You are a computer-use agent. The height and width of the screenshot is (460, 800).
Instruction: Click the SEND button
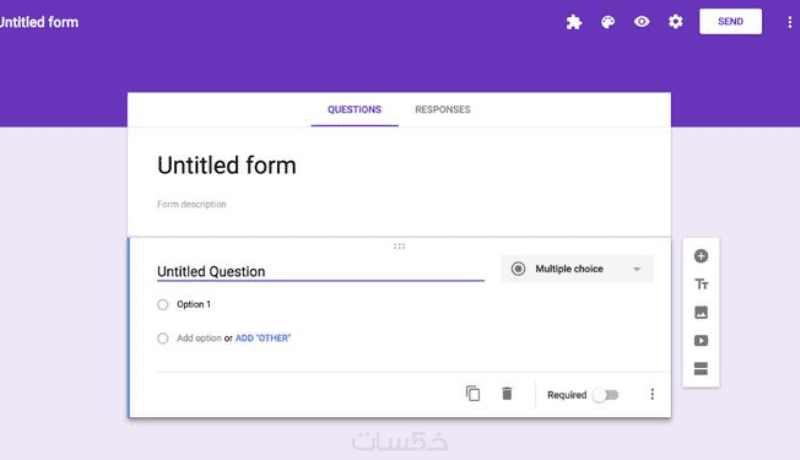tap(731, 21)
